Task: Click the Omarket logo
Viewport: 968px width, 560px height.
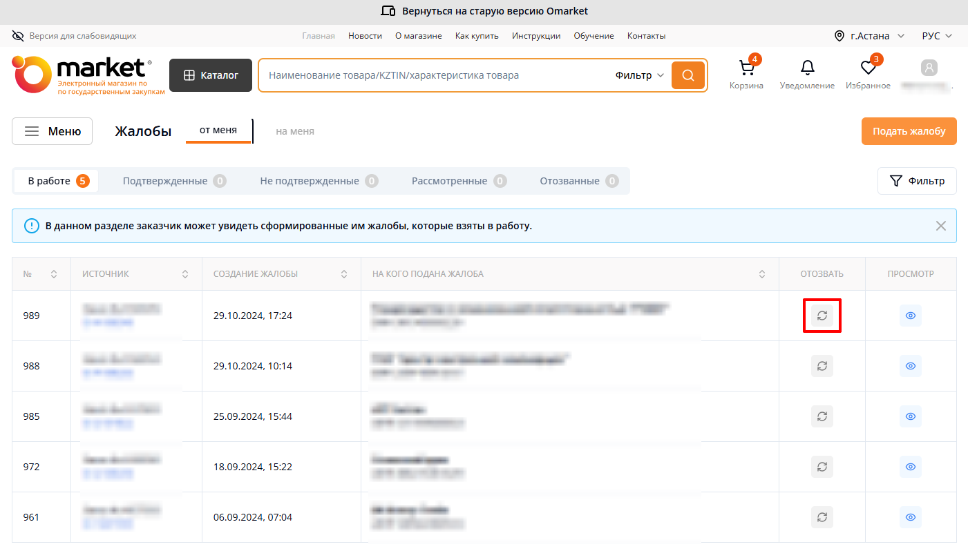Action: click(x=82, y=75)
